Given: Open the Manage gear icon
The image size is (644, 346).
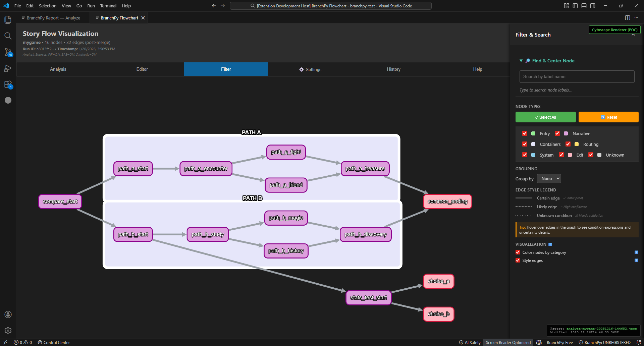Looking at the screenshot, I should tap(8, 331).
